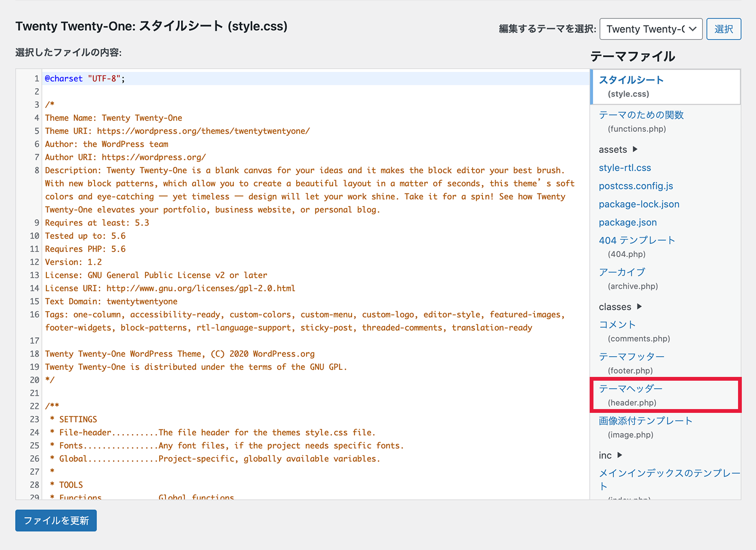Expand the inc folder
This screenshot has width=756, height=550.
[x=610, y=455]
